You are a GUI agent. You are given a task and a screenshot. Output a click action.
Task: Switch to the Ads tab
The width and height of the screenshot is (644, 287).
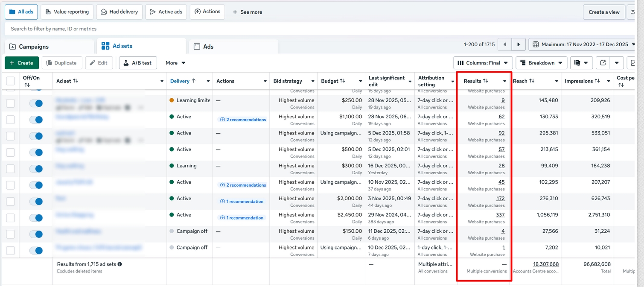[x=208, y=47]
